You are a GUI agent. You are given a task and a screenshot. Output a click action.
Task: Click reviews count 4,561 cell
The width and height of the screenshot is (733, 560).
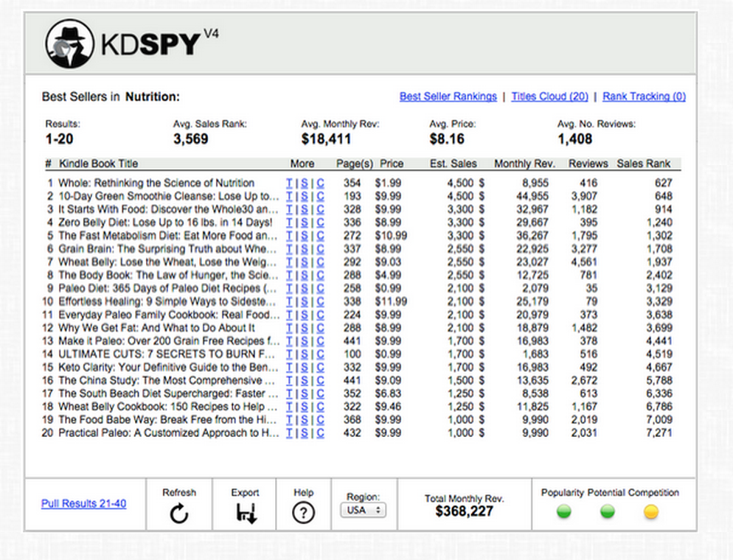pos(584,262)
